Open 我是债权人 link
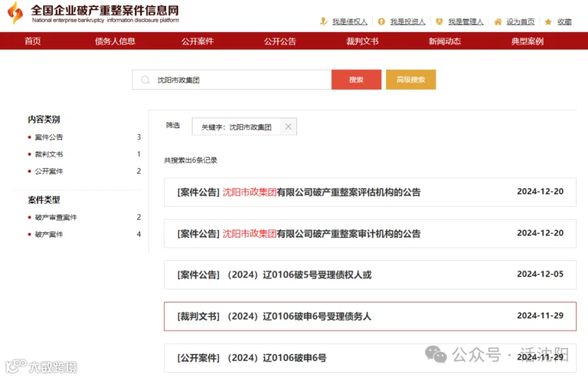 pyautogui.click(x=350, y=22)
